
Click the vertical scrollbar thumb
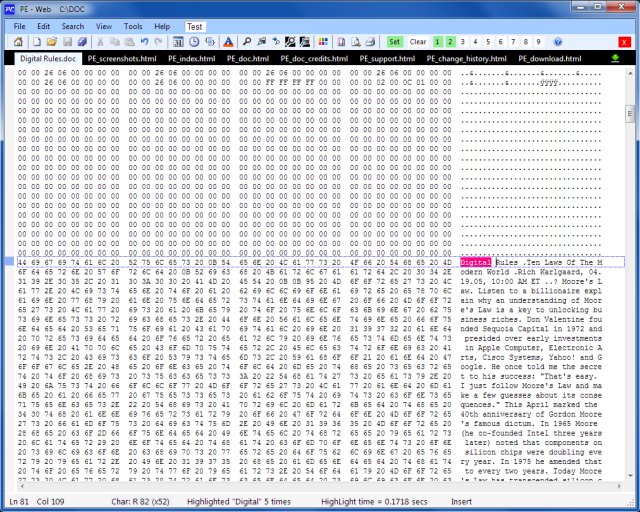coord(630,114)
